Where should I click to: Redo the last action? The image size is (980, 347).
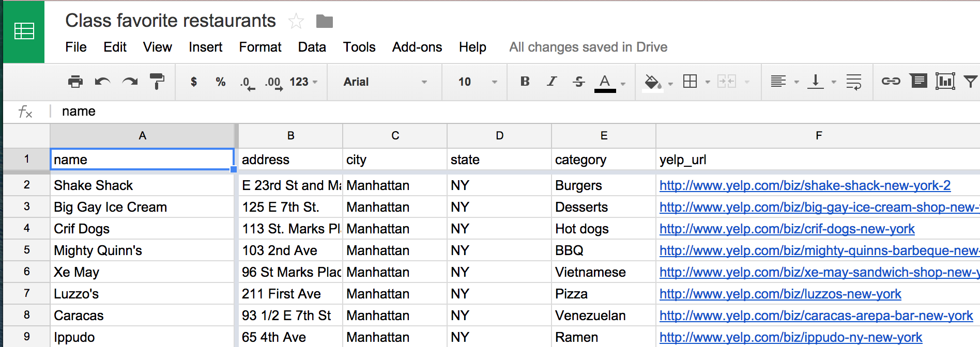130,82
